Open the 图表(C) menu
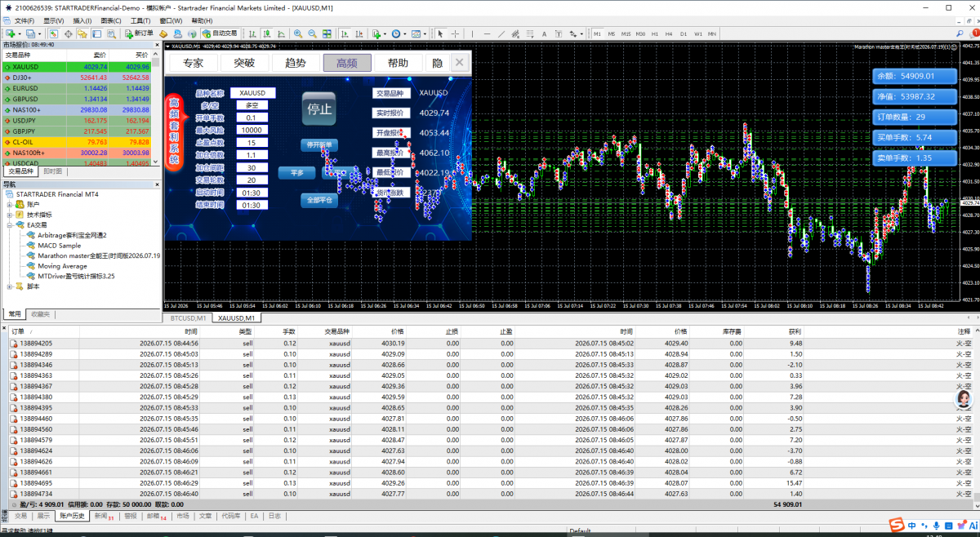Viewport: 980px width, 537px height. pyautogui.click(x=111, y=20)
